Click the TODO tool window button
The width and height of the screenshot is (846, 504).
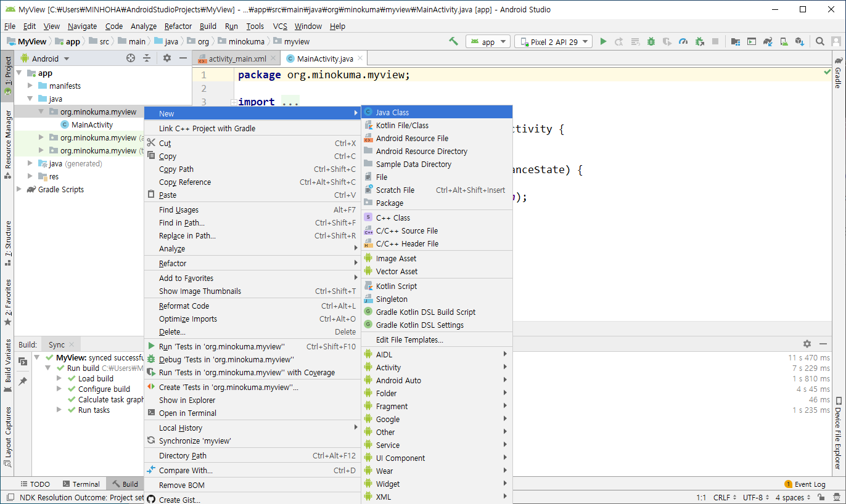point(35,484)
